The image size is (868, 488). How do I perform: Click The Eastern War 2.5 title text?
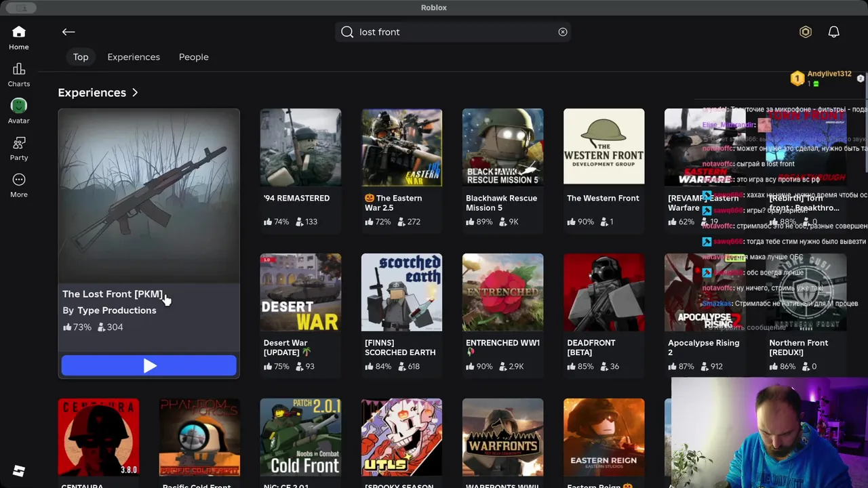pos(393,203)
